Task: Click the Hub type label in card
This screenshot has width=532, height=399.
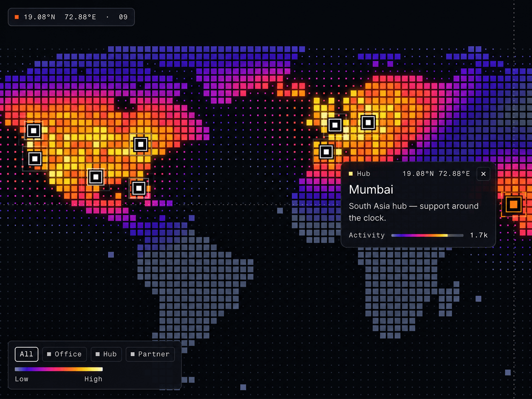Action: tap(363, 174)
